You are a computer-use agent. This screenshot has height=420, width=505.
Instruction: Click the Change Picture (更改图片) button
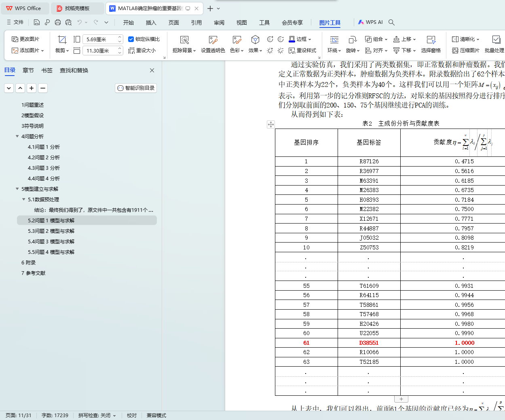click(x=25, y=39)
